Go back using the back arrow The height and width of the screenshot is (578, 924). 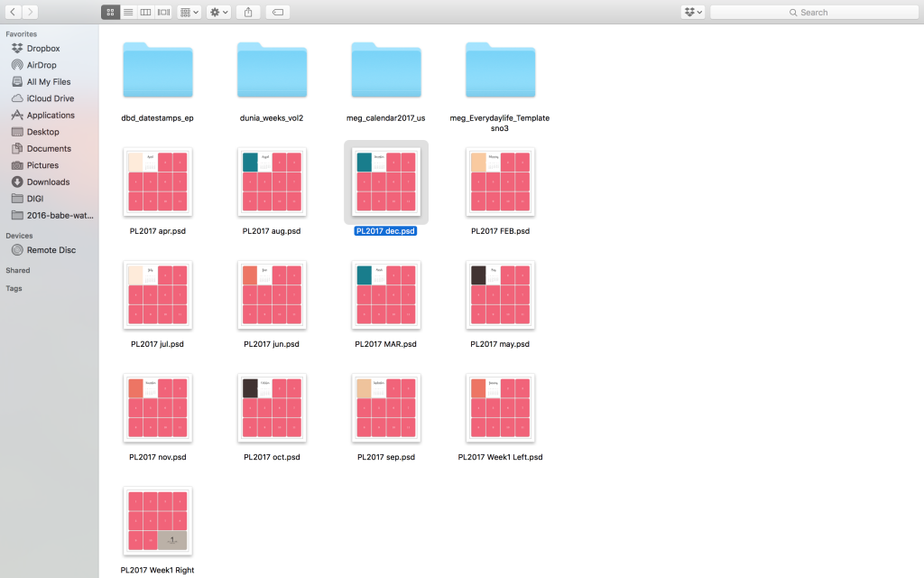coord(13,12)
